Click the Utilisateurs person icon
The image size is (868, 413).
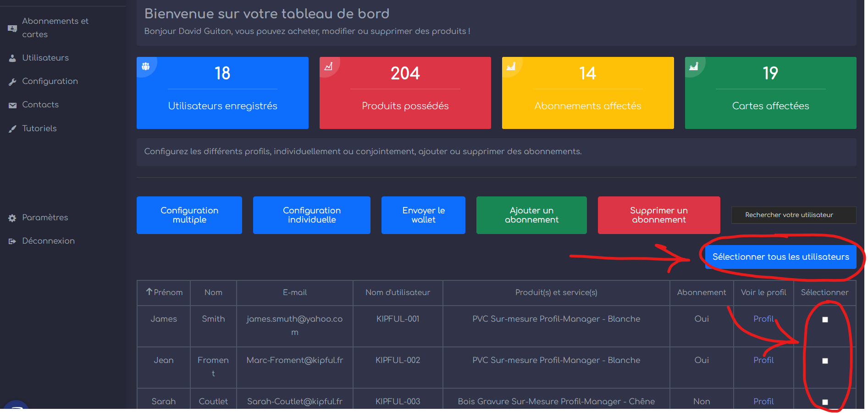click(12, 58)
